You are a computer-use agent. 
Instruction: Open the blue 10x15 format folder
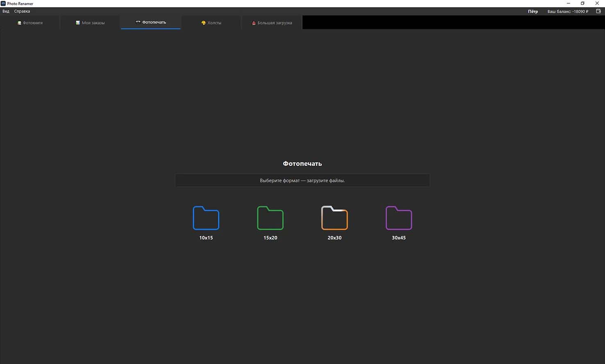[206, 218]
